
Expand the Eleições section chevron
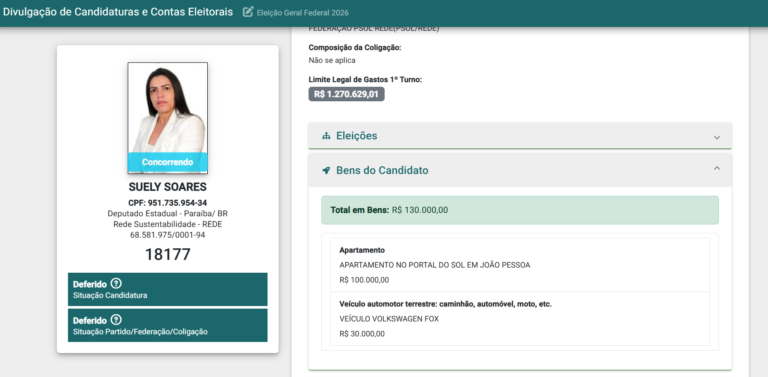pyautogui.click(x=717, y=137)
